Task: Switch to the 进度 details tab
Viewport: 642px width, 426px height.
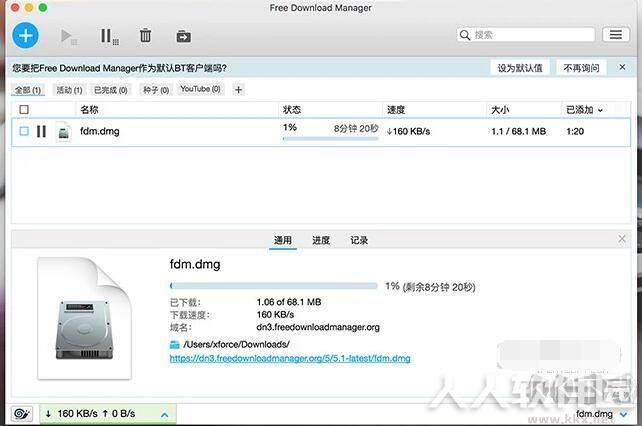Action: (x=321, y=240)
